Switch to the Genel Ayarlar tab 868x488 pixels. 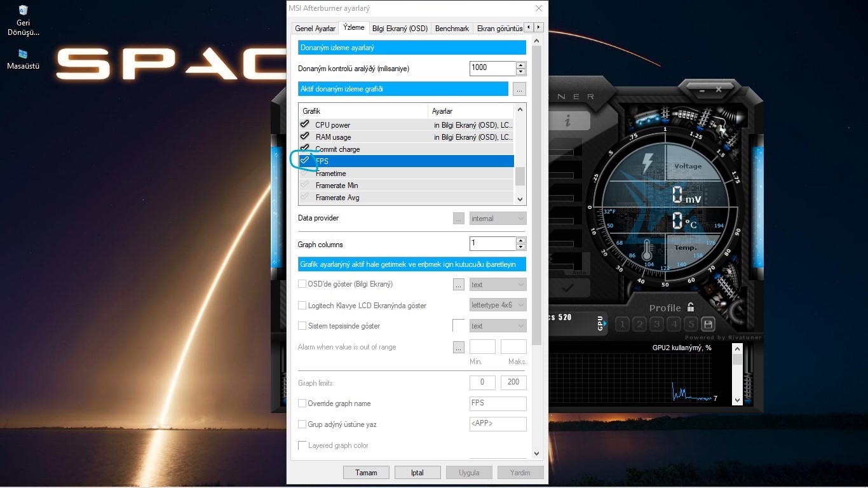point(315,29)
